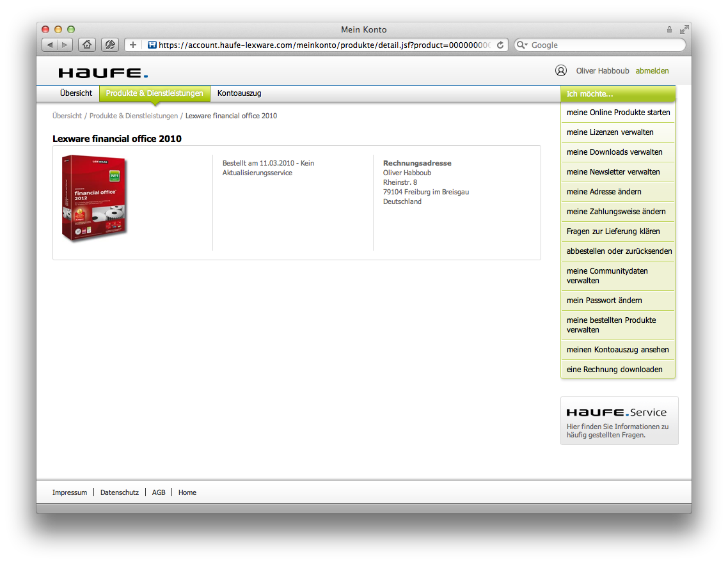The height and width of the screenshot is (564, 728).
Task: Go to Übersicht in the breadcrumb
Action: coord(67,116)
